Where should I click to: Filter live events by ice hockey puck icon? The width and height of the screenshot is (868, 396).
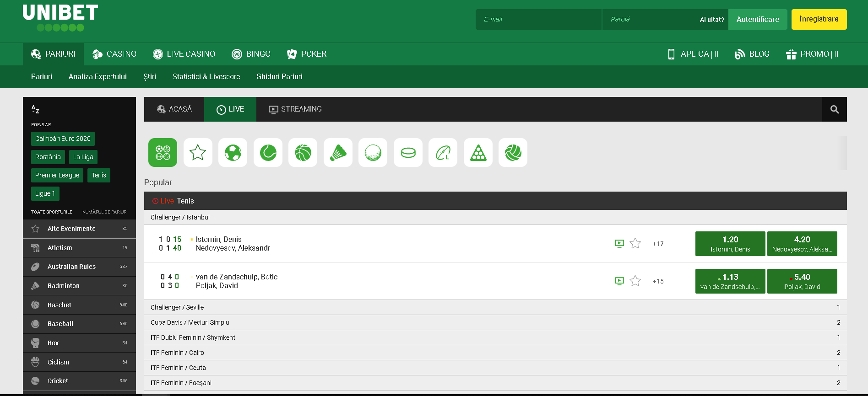tap(408, 152)
